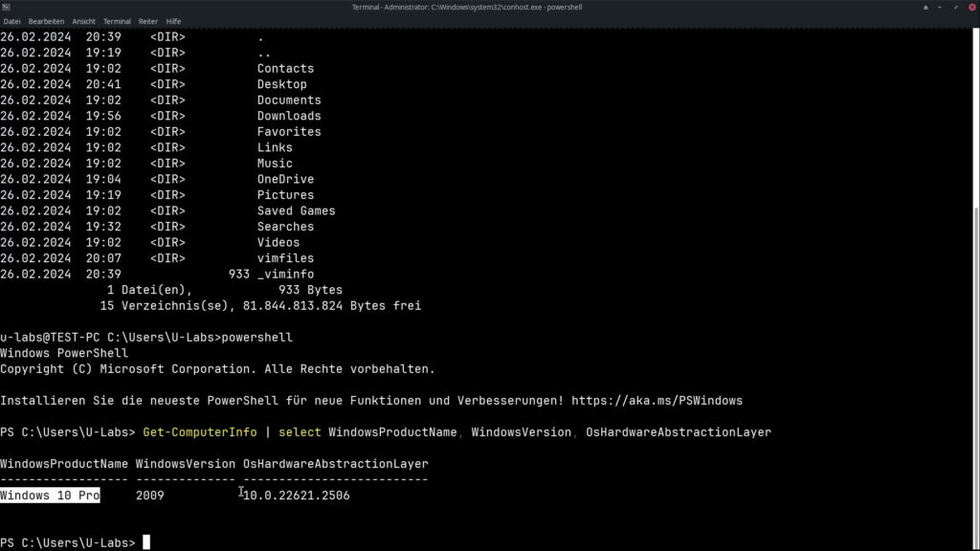Click the roll-up window arrow button
980x551 pixels.
click(925, 7)
